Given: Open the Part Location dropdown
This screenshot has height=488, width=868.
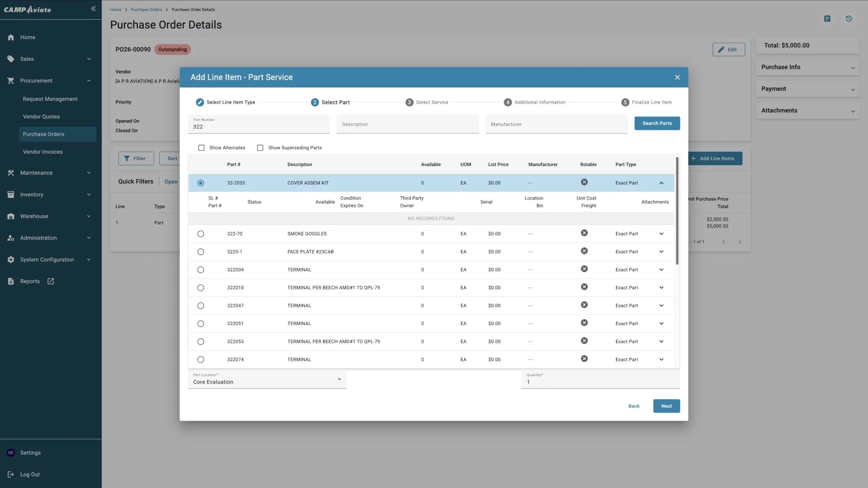Looking at the screenshot, I should 267,380.
